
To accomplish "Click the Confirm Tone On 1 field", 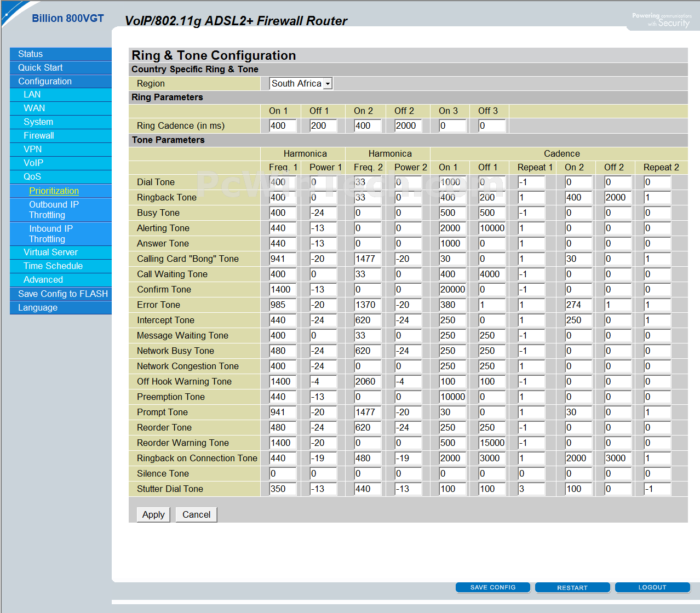I will pyautogui.click(x=452, y=289).
